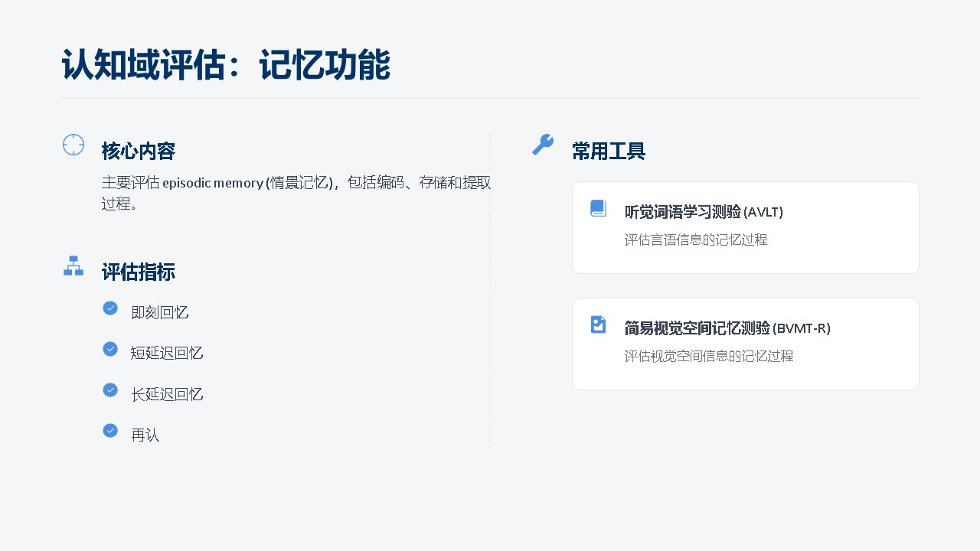
Task: Click the image file icon in BVMT-R card
Action: point(598,324)
